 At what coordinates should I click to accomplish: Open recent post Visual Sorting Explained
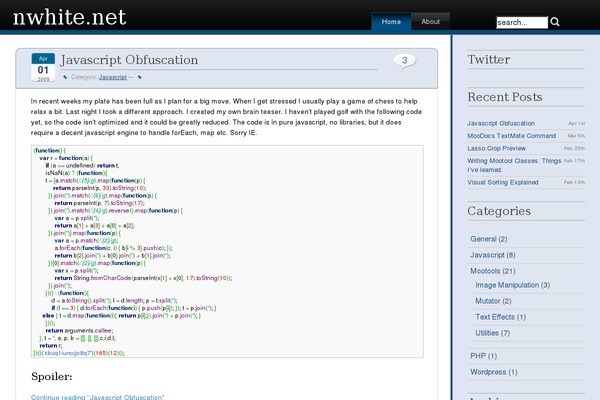coord(503,182)
